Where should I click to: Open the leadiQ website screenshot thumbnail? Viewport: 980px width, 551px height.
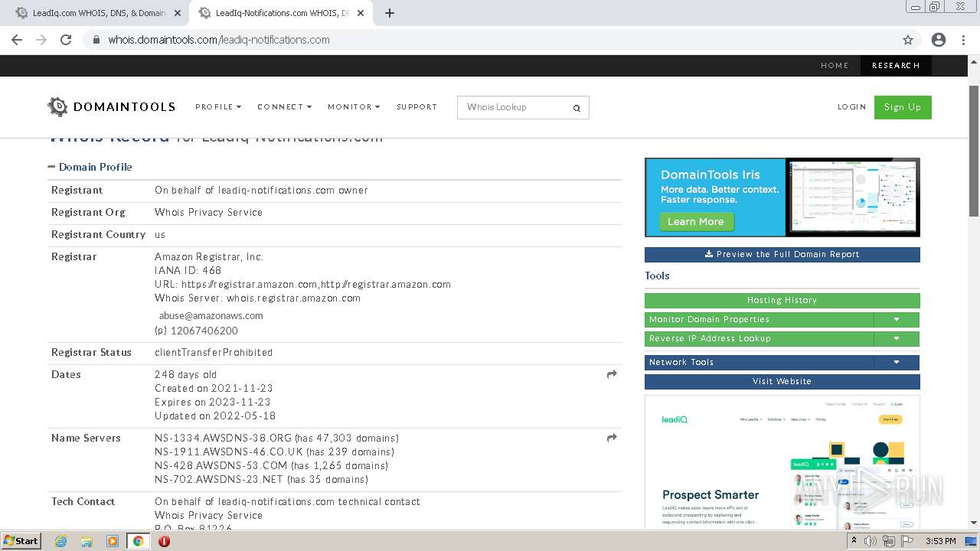782,462
